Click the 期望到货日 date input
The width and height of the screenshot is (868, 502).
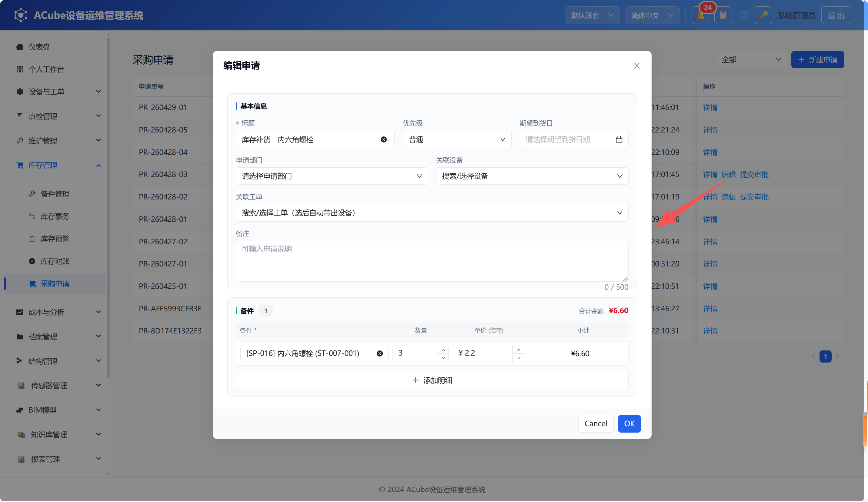(x=574, y=139)
